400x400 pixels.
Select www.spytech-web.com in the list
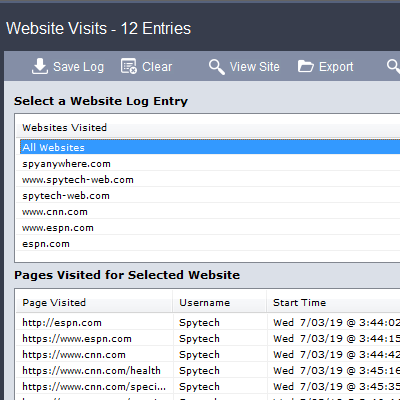click(x=208, y=180)
